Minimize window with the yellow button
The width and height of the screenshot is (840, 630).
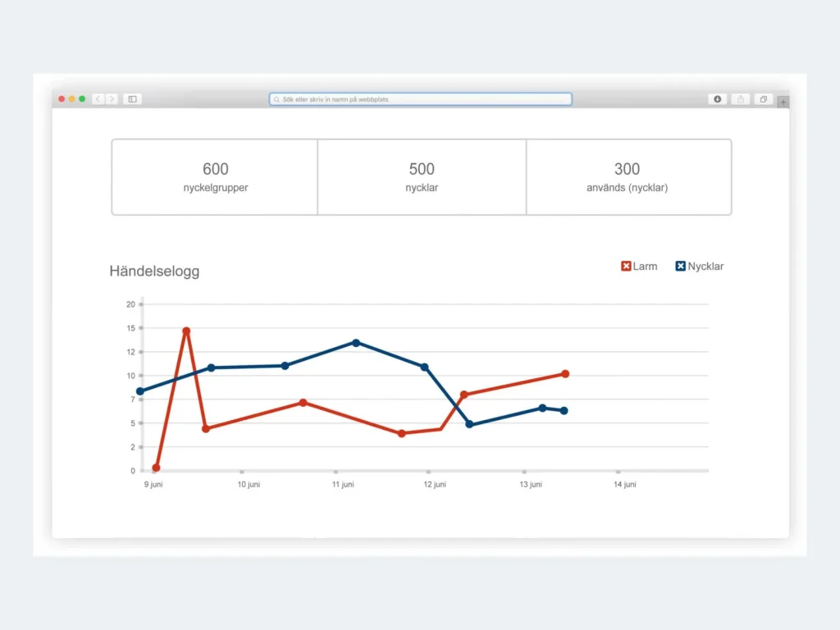(72, 99)
